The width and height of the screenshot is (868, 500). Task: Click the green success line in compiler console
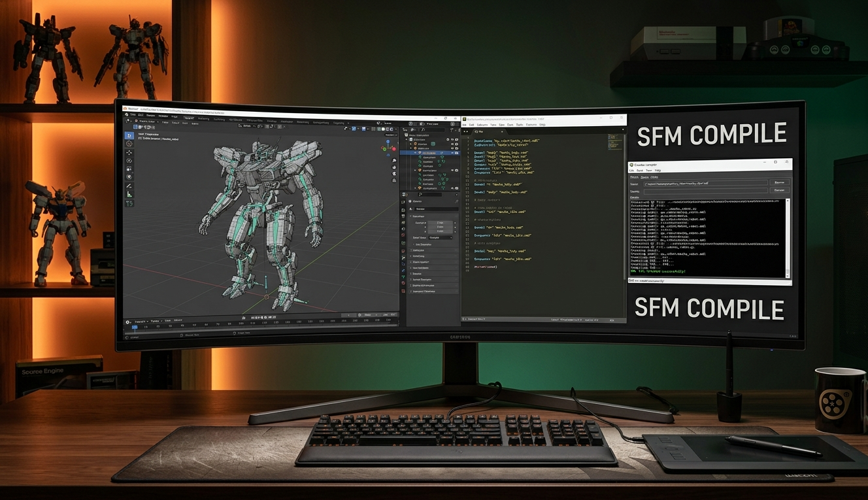pyautogui.click(x=658, y=271)
